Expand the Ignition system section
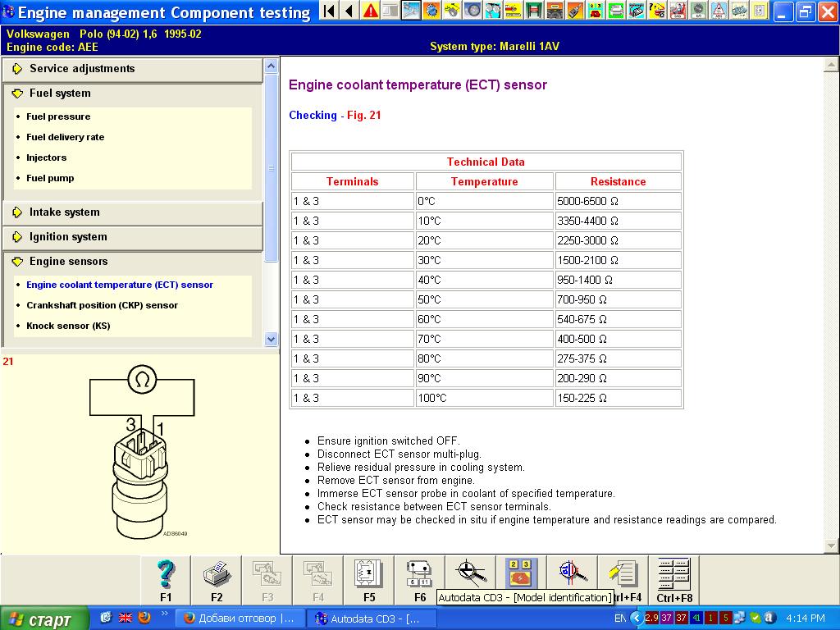 (68, 237)
